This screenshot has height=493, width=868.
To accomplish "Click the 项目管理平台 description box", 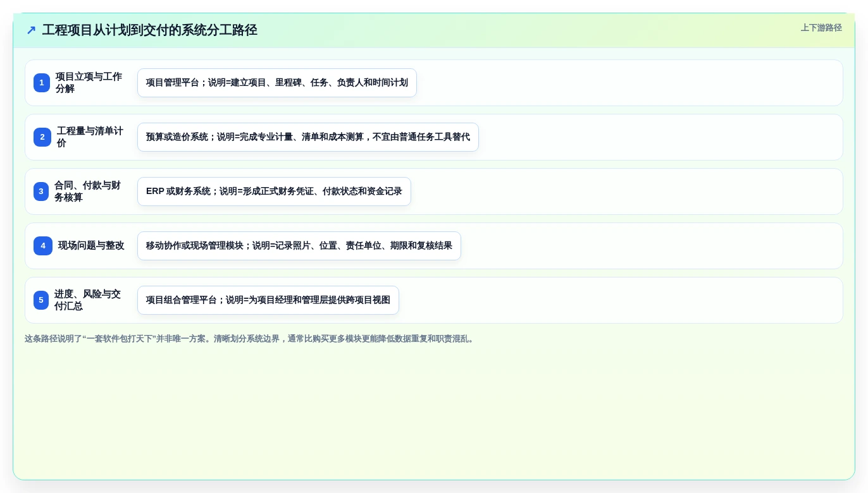I will click(277, 83).
